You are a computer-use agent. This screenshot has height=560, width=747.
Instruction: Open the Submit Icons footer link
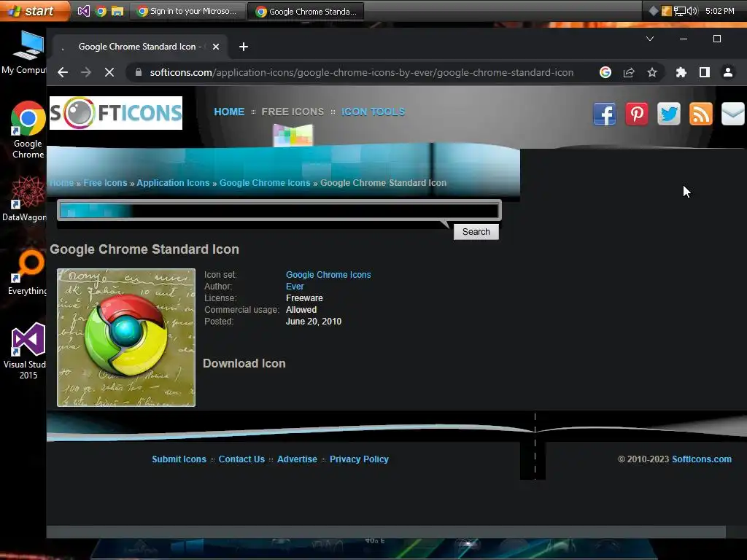coord(179,459)
